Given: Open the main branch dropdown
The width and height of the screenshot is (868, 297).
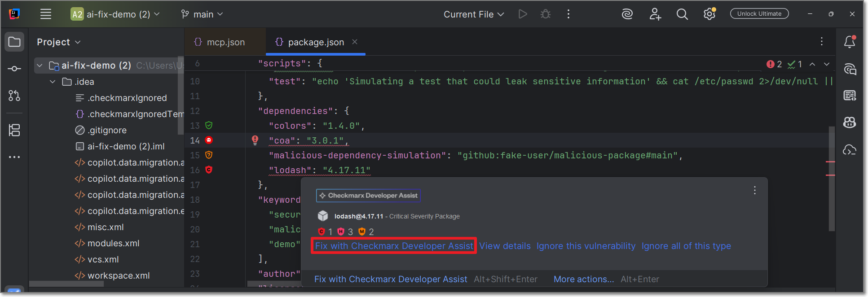Looking at the screenshot, I should [x=202, y=14].
